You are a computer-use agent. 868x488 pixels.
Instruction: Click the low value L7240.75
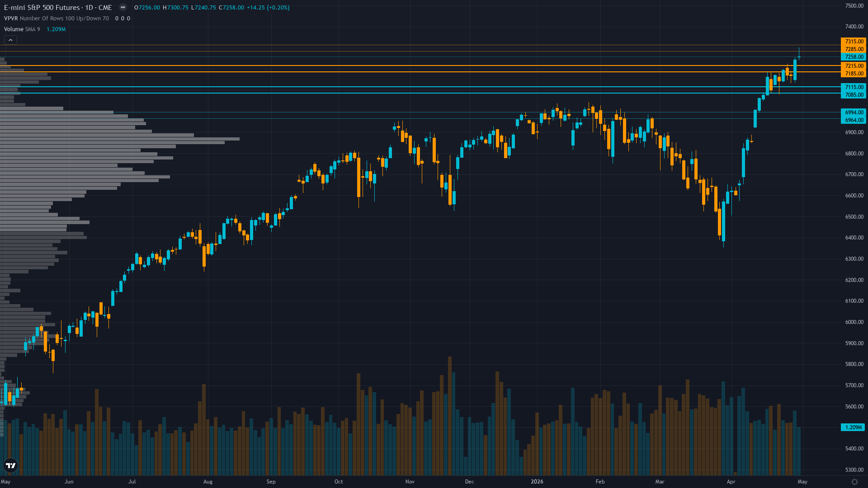pos(203,7)
